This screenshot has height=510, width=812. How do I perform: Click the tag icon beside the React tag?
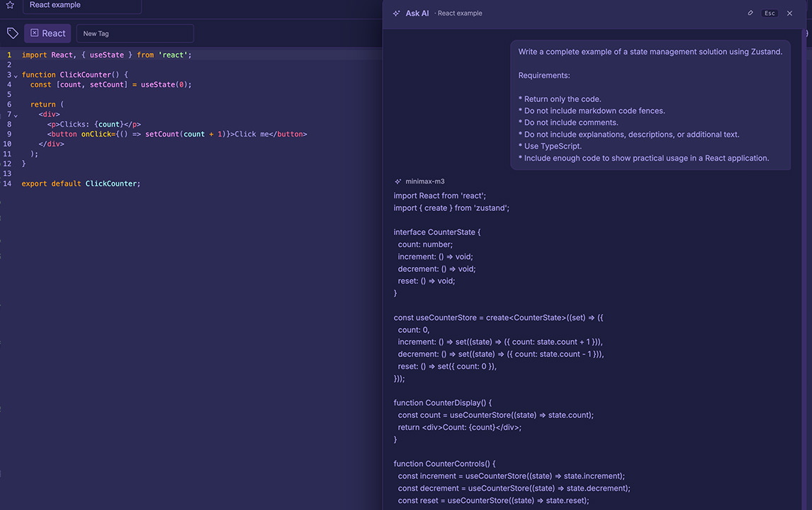tap(13, 34)
